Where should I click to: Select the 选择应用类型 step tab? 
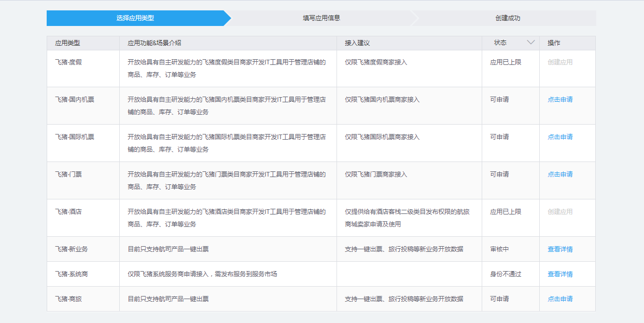135,18
